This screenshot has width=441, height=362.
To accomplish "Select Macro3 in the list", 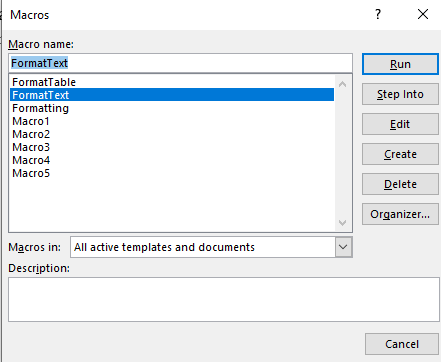I will [x=172, y=147].
